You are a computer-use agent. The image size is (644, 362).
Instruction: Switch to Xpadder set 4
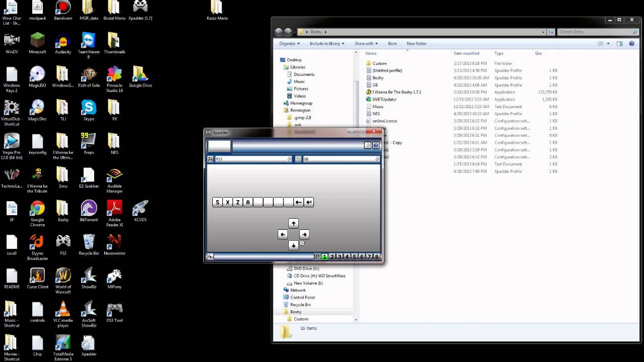tap(347, 256)
